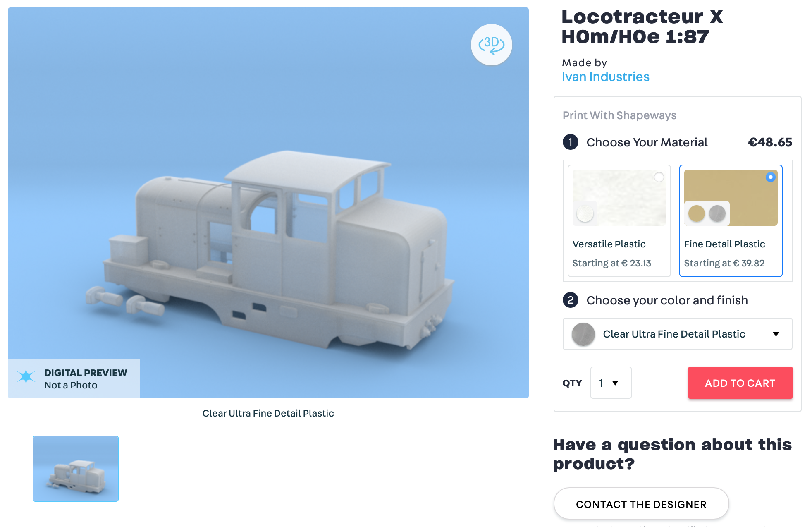Click the Contact the Designer button

641,504
